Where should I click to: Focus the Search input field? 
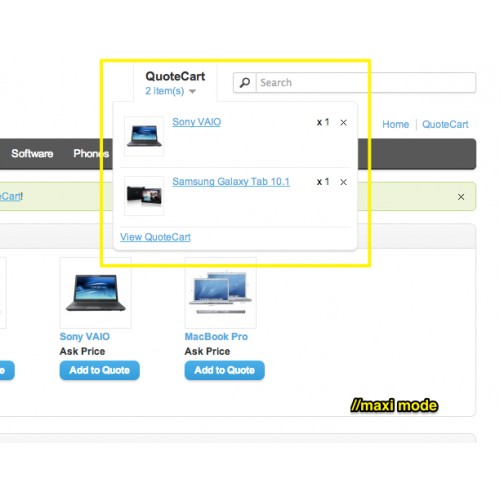coord(366,82)
